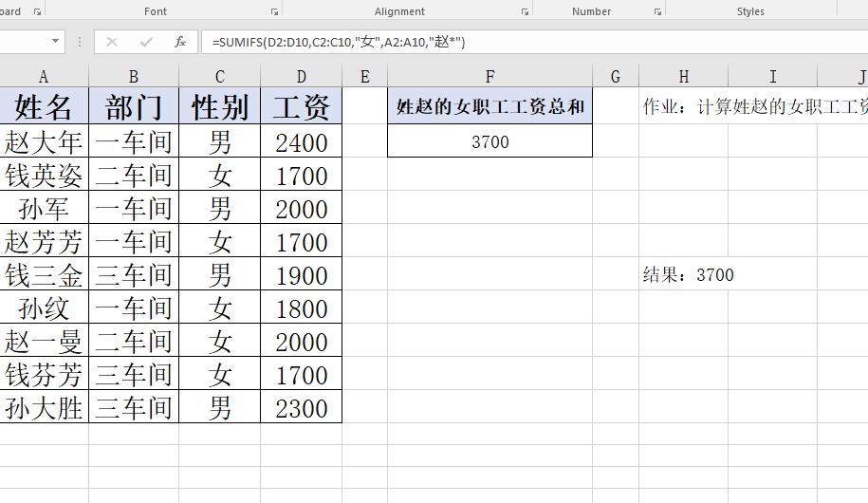
Task: Select result cell 3700 in column F
Action: pyautogui.click(x=489, y=140)
